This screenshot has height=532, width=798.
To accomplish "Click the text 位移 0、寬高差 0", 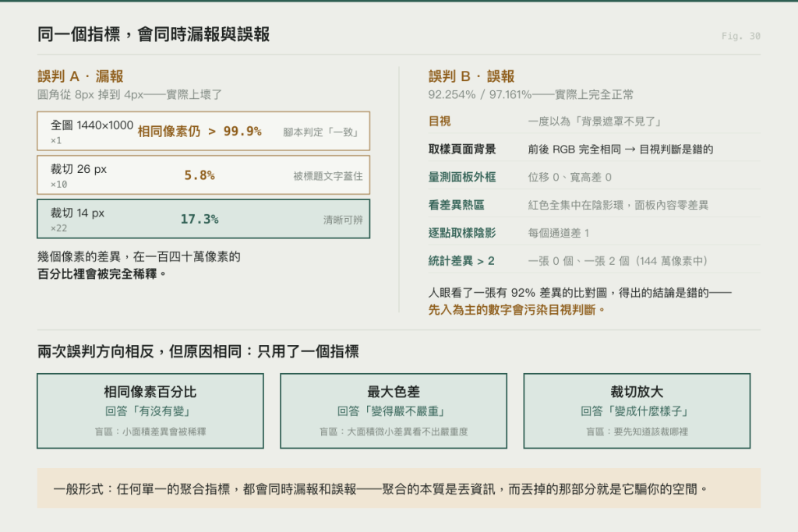I will coord(570,177).
